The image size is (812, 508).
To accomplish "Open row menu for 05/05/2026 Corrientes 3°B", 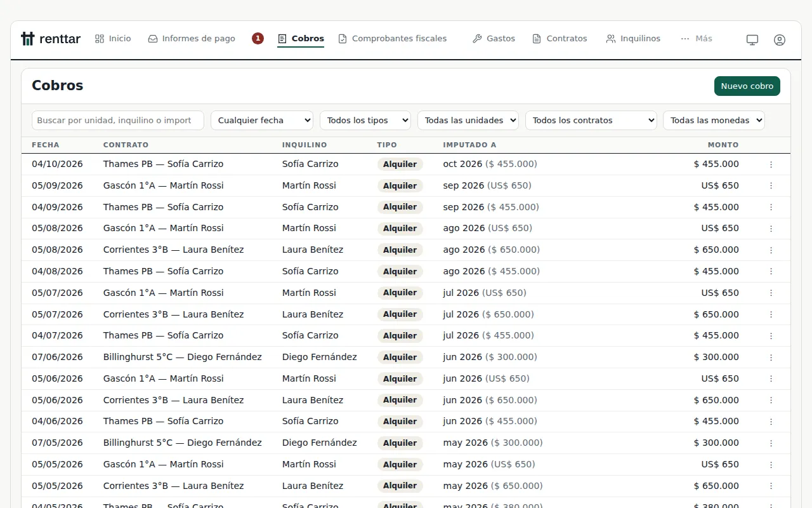I will point(771,486).
